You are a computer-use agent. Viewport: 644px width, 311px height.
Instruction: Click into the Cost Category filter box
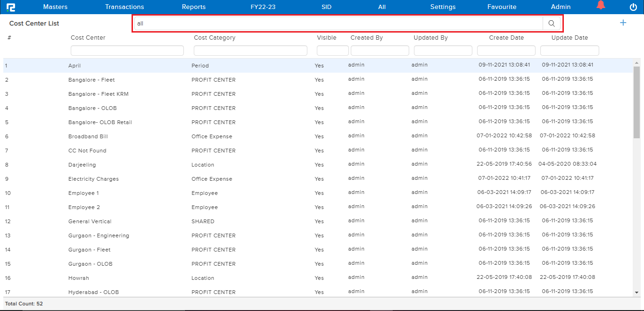(x=250, y=50)
